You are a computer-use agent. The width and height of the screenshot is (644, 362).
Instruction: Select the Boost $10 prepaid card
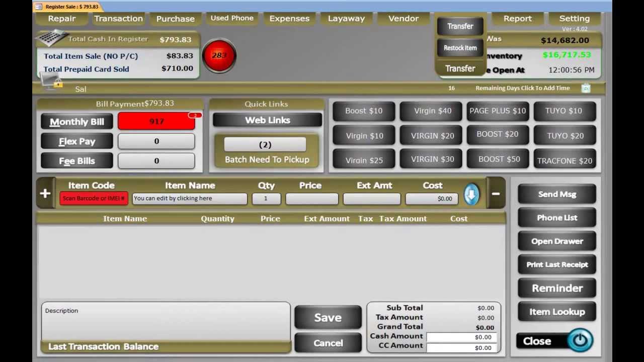pos(364,111)
